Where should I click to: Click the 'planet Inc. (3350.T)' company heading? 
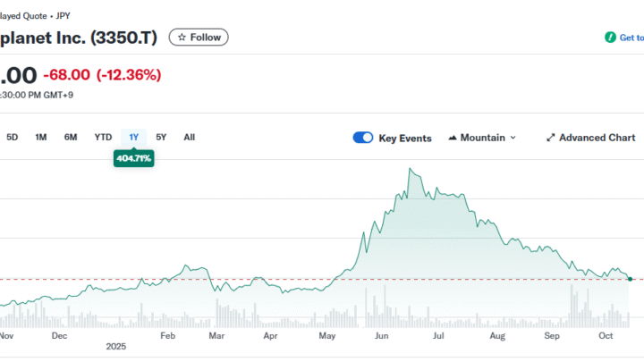(79, 38)
